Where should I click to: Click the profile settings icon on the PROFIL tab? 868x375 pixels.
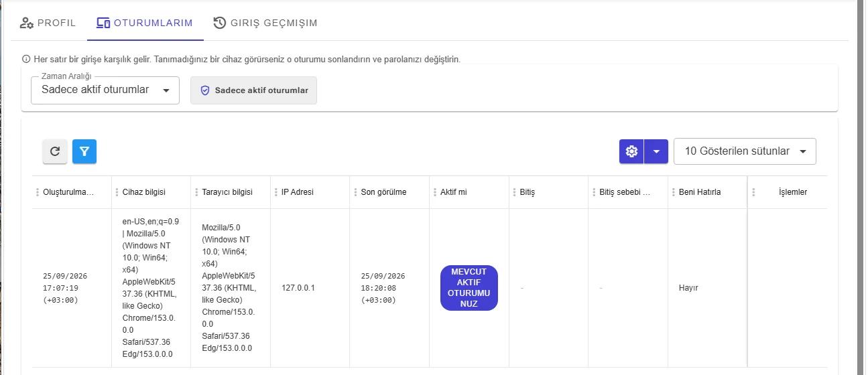[27, 23]
